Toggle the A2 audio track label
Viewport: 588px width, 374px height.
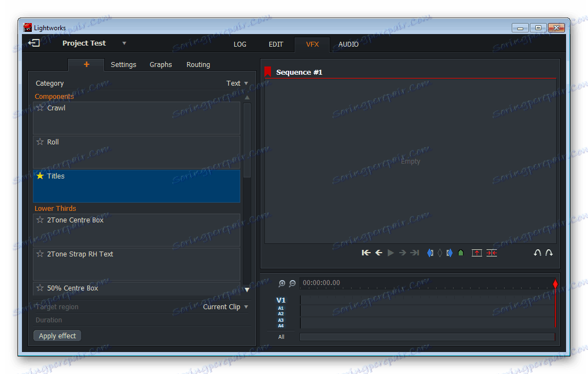click(281, 314)
